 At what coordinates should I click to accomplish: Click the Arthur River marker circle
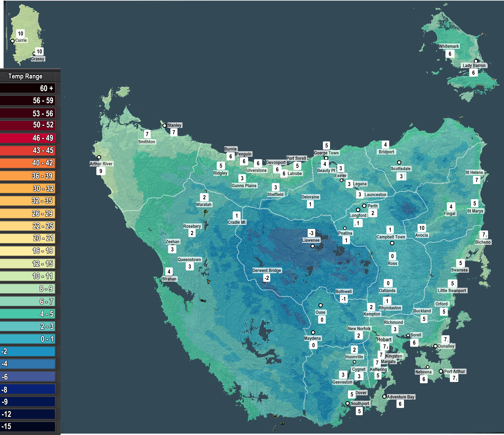(99, 157)
